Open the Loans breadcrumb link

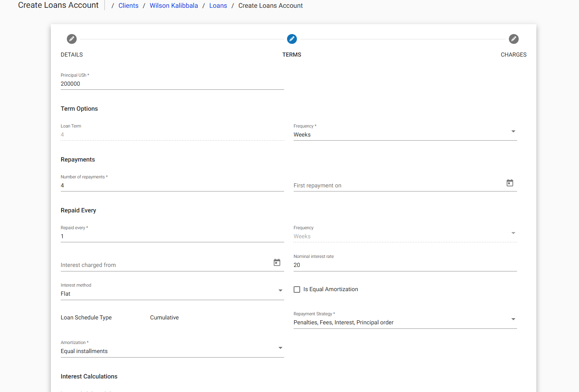pos(218,5)
